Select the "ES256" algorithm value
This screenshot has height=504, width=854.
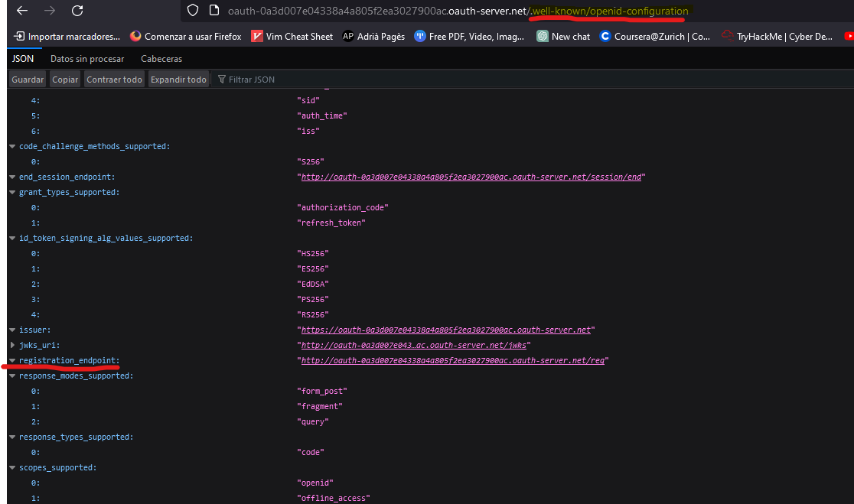(313, 269)
